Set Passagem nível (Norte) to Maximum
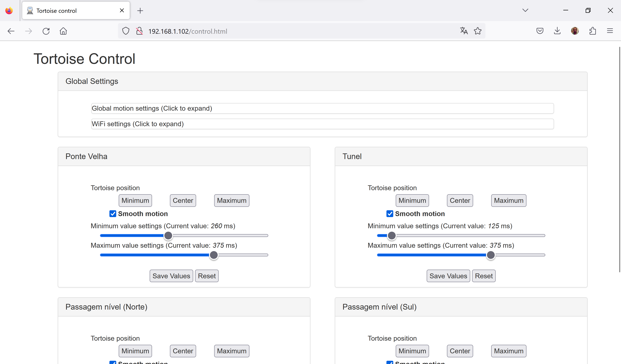The width and height of the screenshot is (621, 364). point(232,351)
